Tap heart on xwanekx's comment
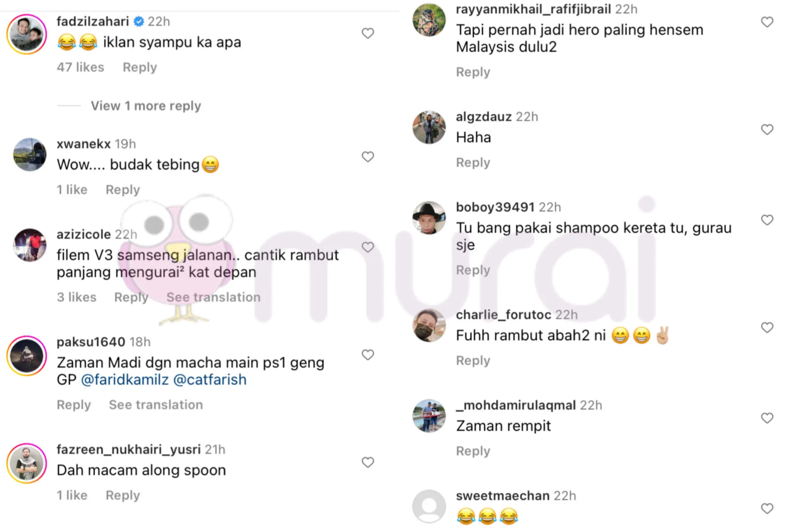Image resolution: width=790 pixels, height=532 pixels. [368, 157]
